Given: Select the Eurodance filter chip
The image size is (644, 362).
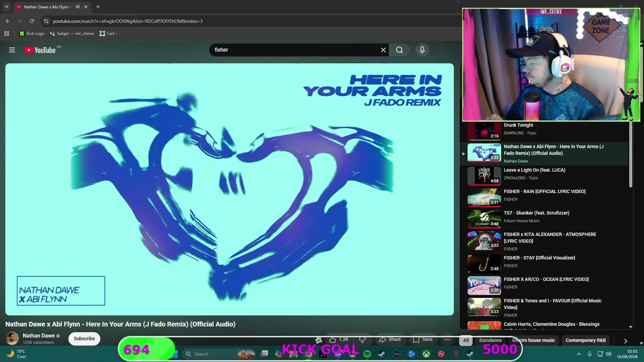Looking at the screenshot, I should [491, 340].
